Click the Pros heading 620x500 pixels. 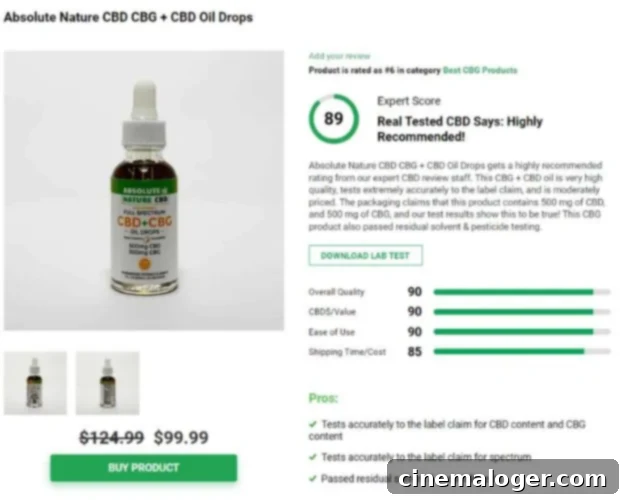323,398
